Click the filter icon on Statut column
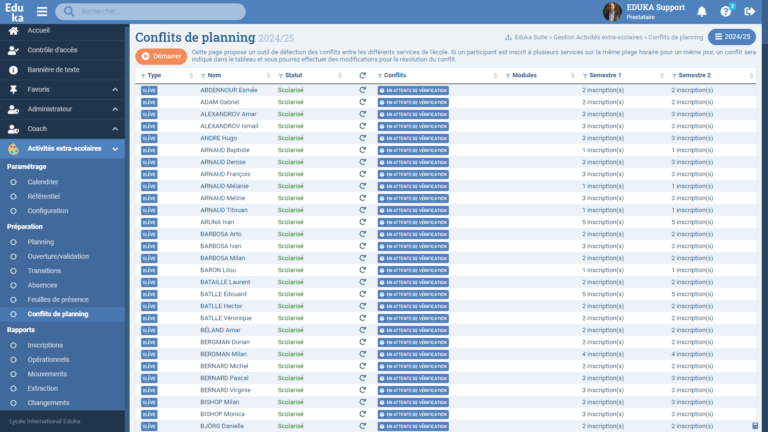 (x=279, y=75)
